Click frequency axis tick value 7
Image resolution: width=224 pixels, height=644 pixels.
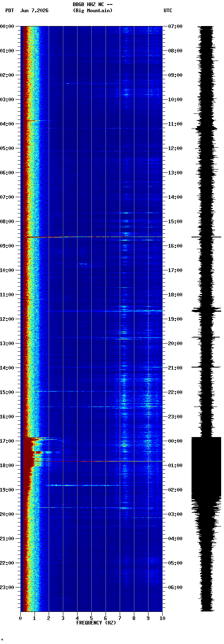click(x=120, y=618)
